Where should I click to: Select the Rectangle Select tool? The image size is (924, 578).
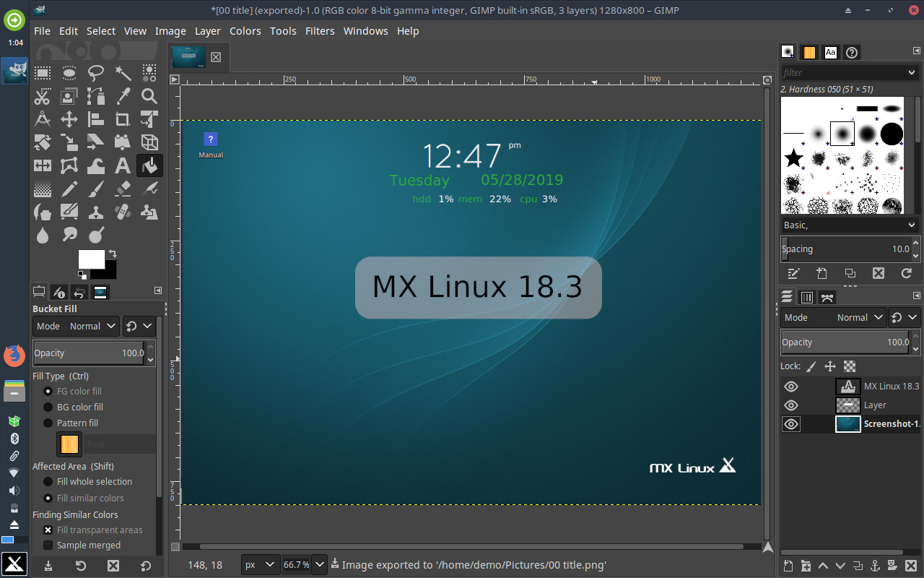(x=42, y=73)
